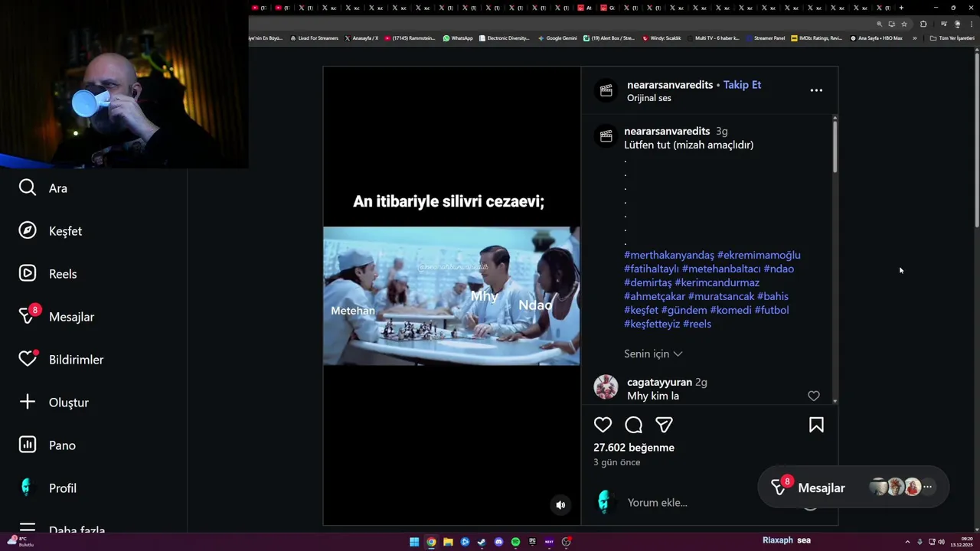This screenshot has width=980, height=551.
Task: Open the Ana Sayfa HBO Max bookmark
Action: [x=877, y=37]
